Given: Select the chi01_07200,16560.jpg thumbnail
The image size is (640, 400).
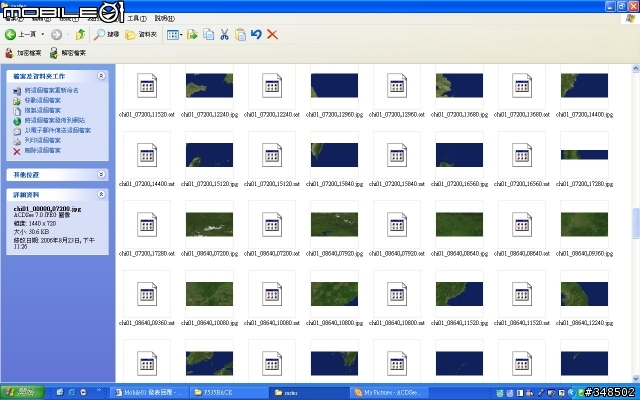Looking at the screenshot, I should [x=459, y=155].
